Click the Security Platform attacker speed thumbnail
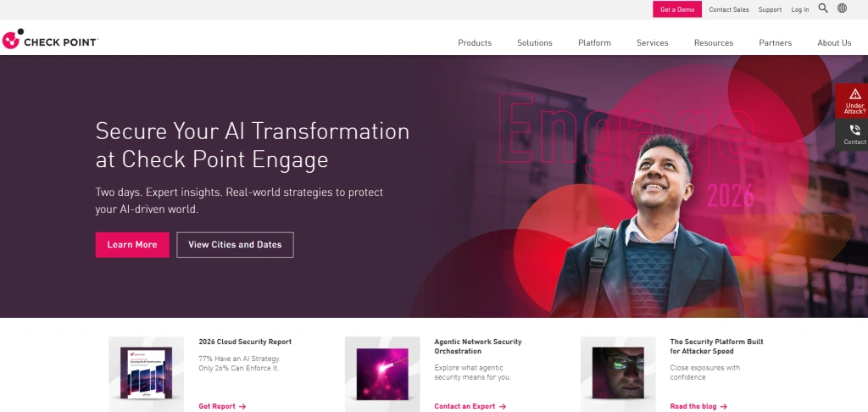The width and height of the screenshot is (868, 412). (618, 374)
